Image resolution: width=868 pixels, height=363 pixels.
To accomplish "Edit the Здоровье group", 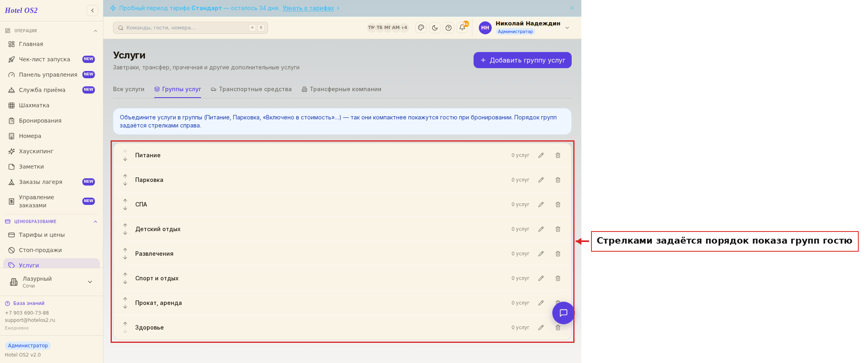I will (541, 328).
